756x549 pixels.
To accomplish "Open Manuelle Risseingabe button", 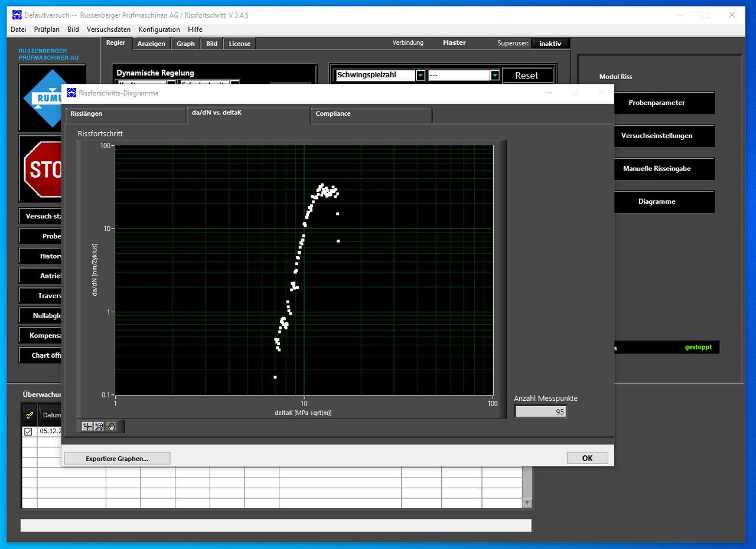I will (x=664, y=169).
